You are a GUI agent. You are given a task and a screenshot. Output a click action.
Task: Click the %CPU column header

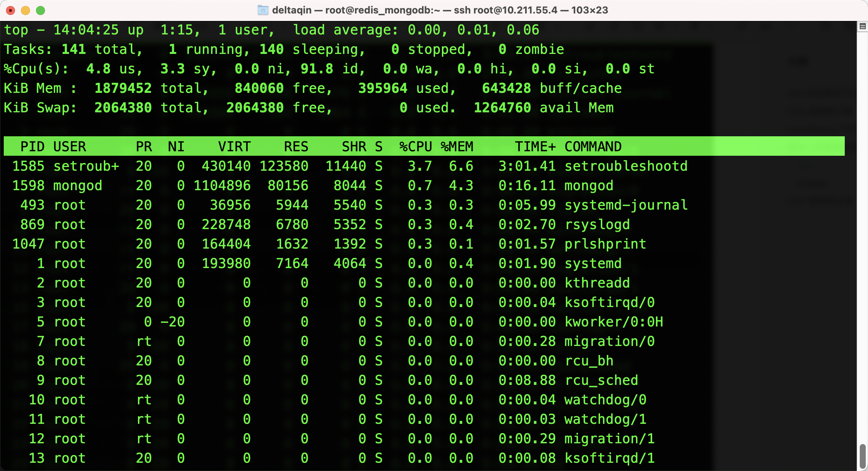pyautogui.click(x=415, y=146)
